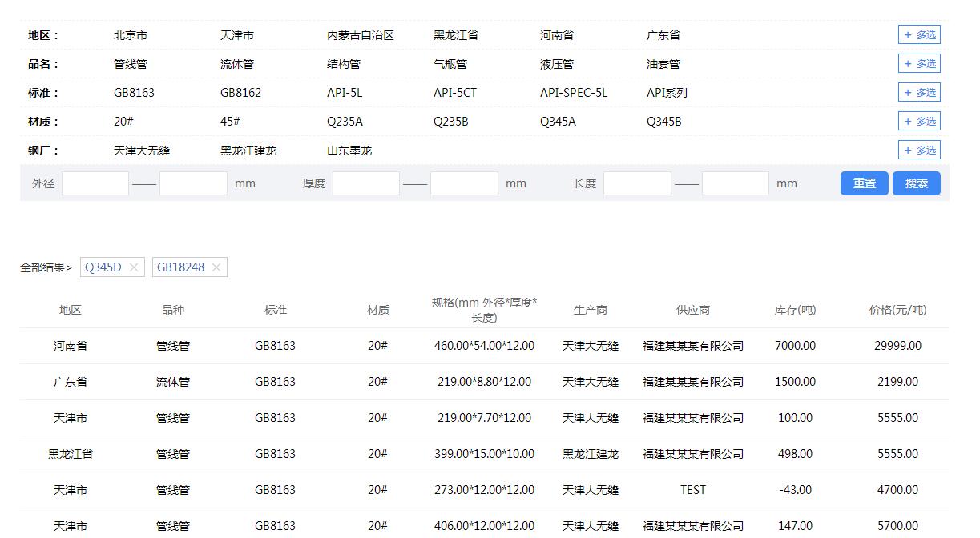Filter by 广东省 region
Image resolution: width=980 pixels, height=538 pixels.
coord(663,34)
